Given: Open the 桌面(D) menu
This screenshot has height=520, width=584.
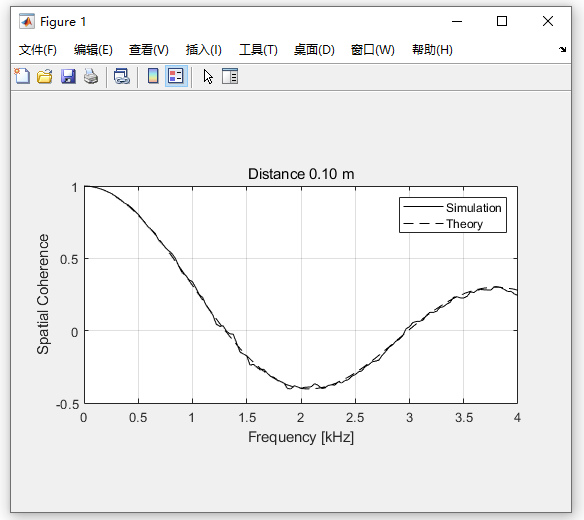Looking at the screenshot, I should [x=314, y=50].
